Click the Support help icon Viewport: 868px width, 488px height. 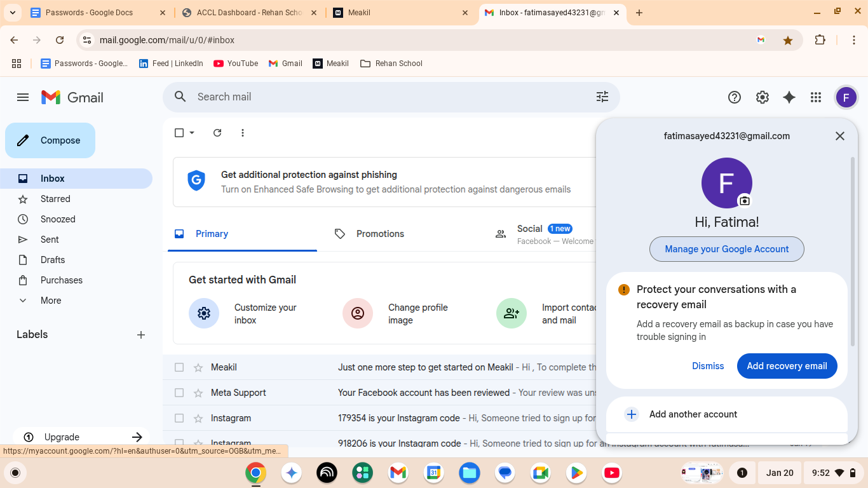[x=734, y=97]
